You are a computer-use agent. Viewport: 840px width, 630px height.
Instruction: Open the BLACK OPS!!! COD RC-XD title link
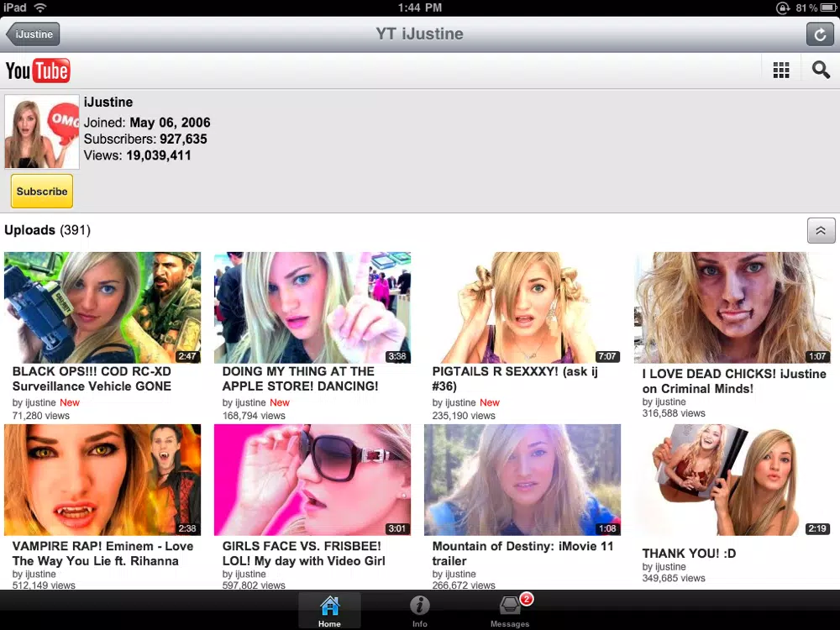click(92, 379)
